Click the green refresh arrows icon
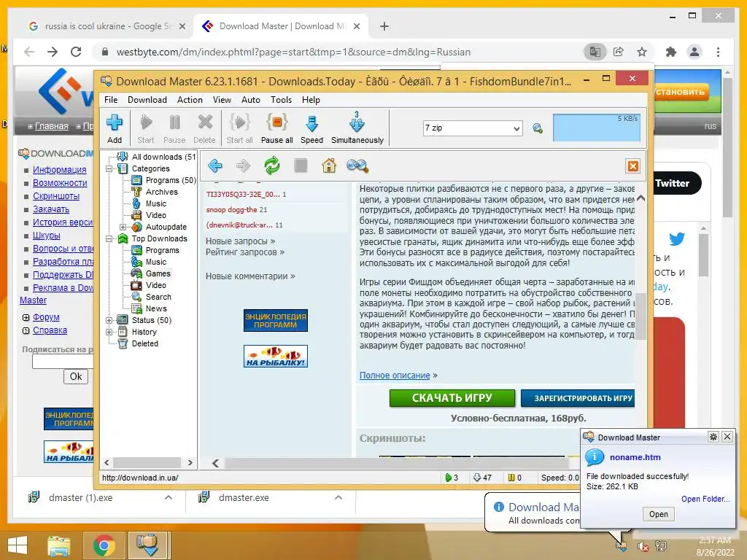Image resolution: width=747 pixels, height=560 pixels. (272, 166)
